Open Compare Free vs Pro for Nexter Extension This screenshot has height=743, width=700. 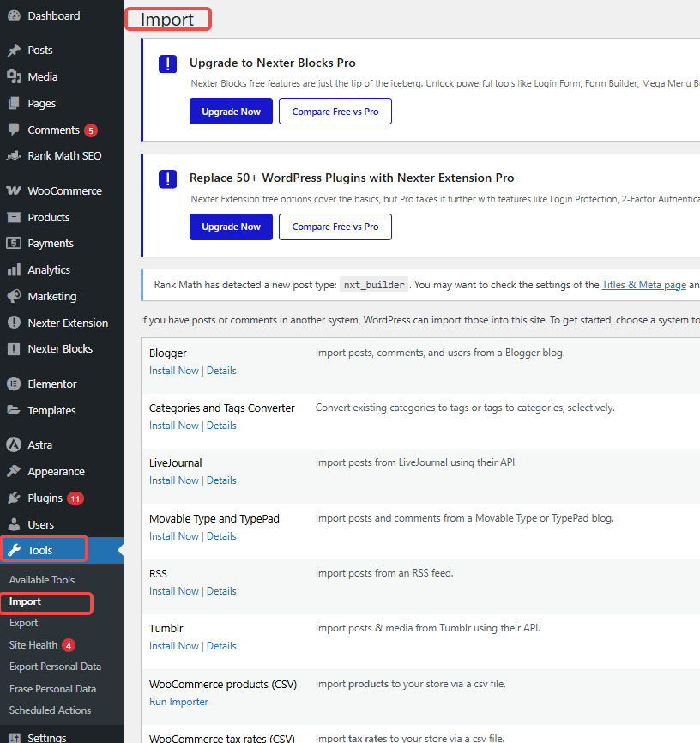[x=335, y=227]
